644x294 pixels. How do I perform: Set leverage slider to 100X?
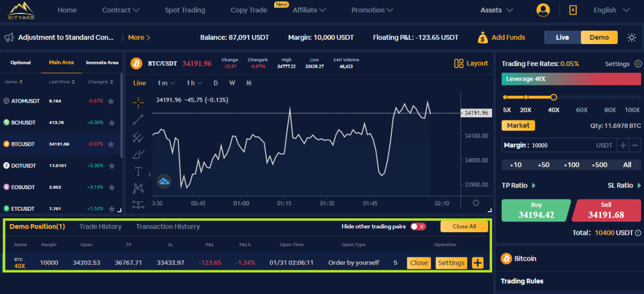tap(632, 97)
